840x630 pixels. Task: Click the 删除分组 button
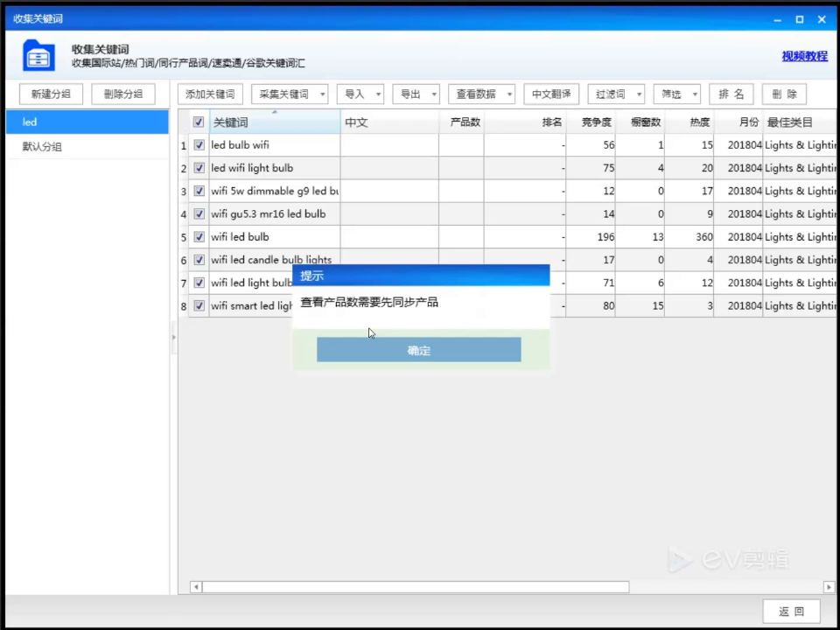coord(123,94)
